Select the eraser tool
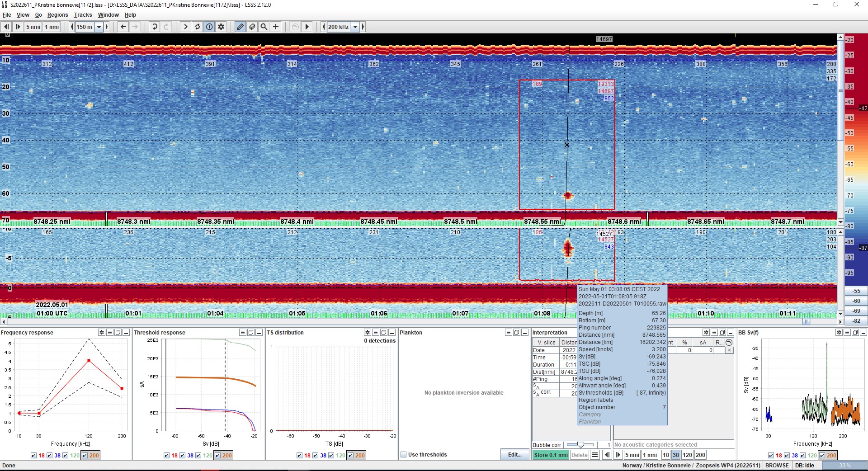This screenshot has height=471, width=868. (252, 27)
